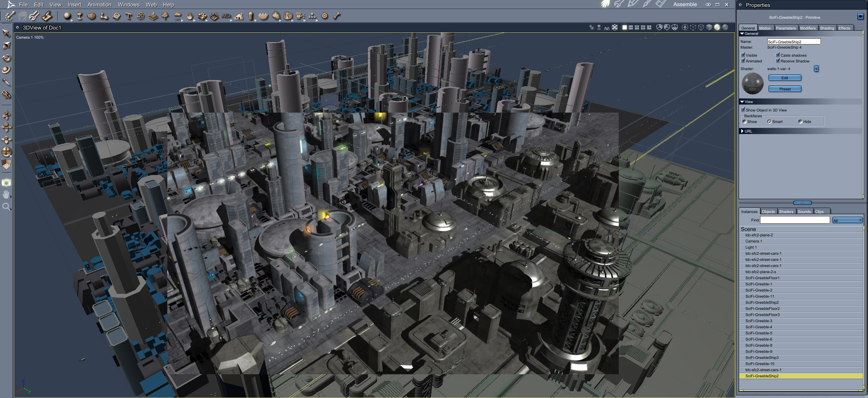The width and height of the screenshot is (868, 398).
Task: Select the Smart backfaces radio button
Action: (769, 122)
